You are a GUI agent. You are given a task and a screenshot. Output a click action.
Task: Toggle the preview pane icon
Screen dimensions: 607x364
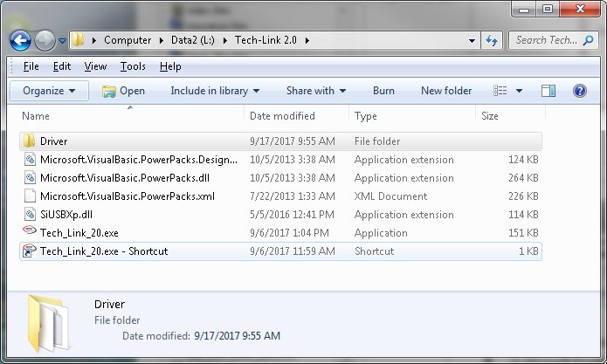548,91
